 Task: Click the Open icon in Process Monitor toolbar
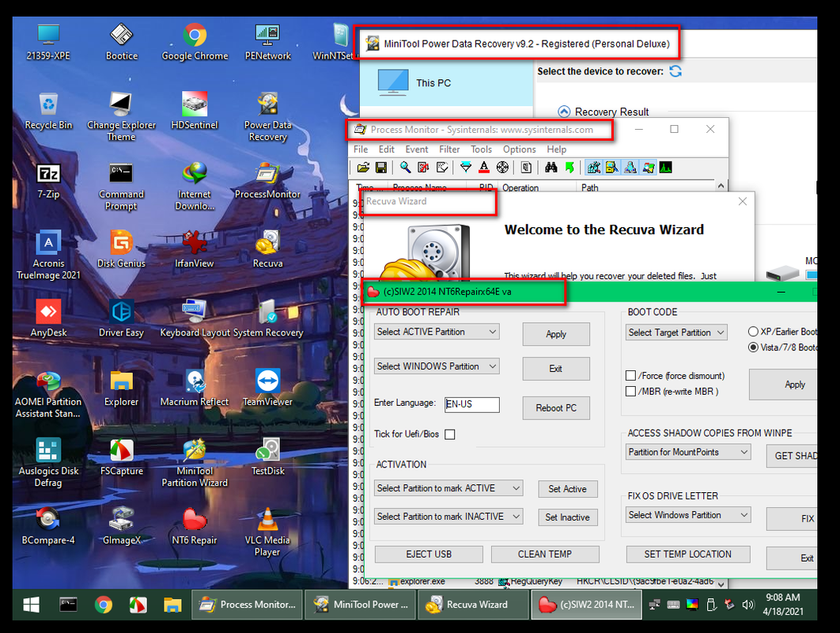point(363,168)
